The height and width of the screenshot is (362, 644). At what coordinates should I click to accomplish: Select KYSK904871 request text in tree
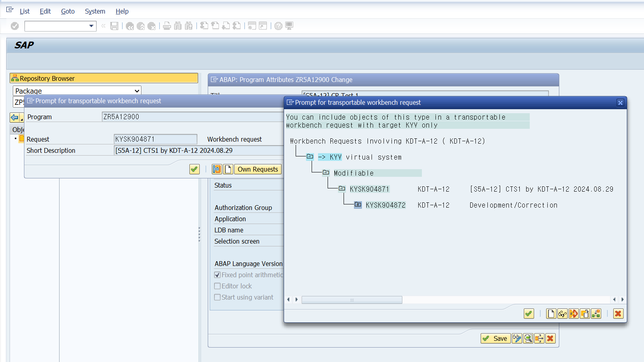pyautogui.click(x=370, y=189)
